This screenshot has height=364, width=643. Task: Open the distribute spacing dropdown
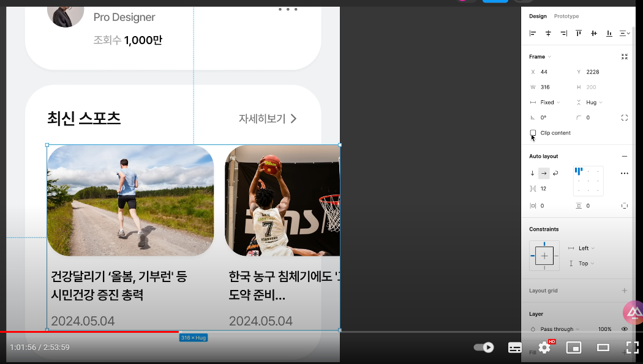click(x=625, y=34)
